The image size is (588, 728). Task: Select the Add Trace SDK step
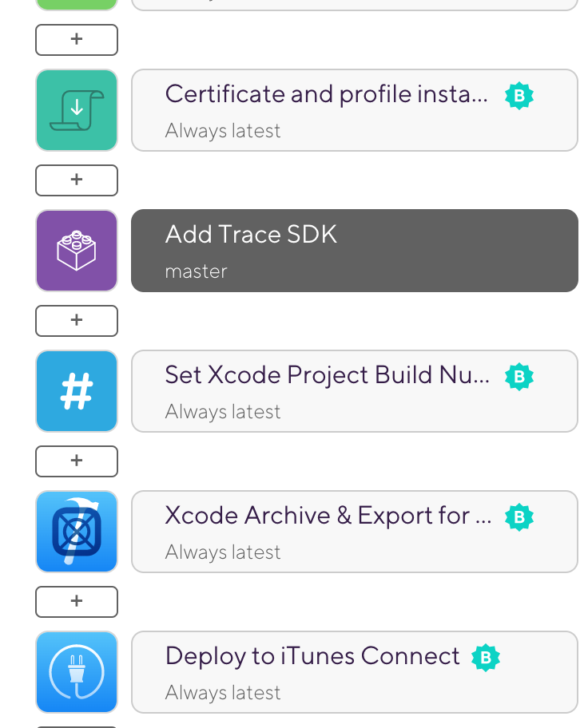pos(354,251)
